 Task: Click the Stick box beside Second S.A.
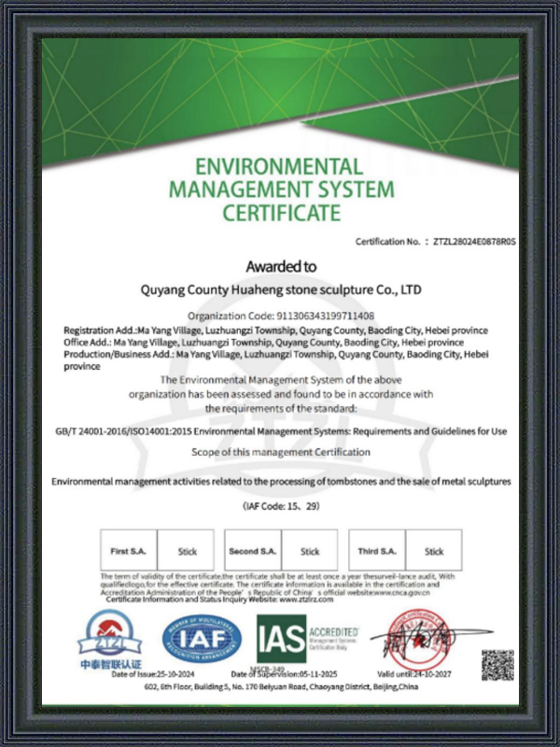click(310, 550)
